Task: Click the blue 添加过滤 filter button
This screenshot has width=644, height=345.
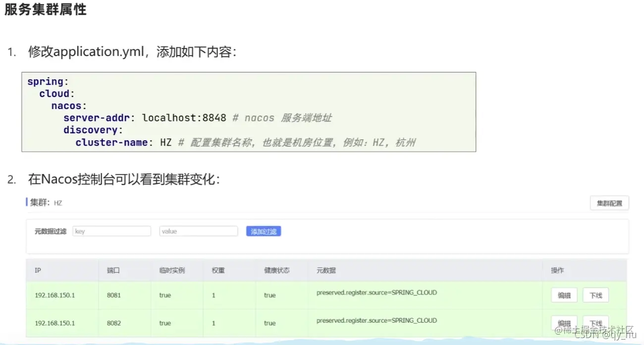Action: pos(263,230)
